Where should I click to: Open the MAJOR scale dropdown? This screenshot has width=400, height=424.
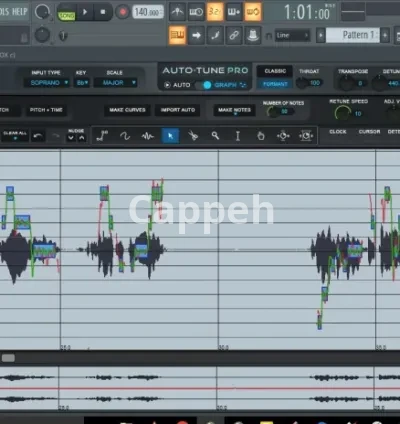(115, 83)
